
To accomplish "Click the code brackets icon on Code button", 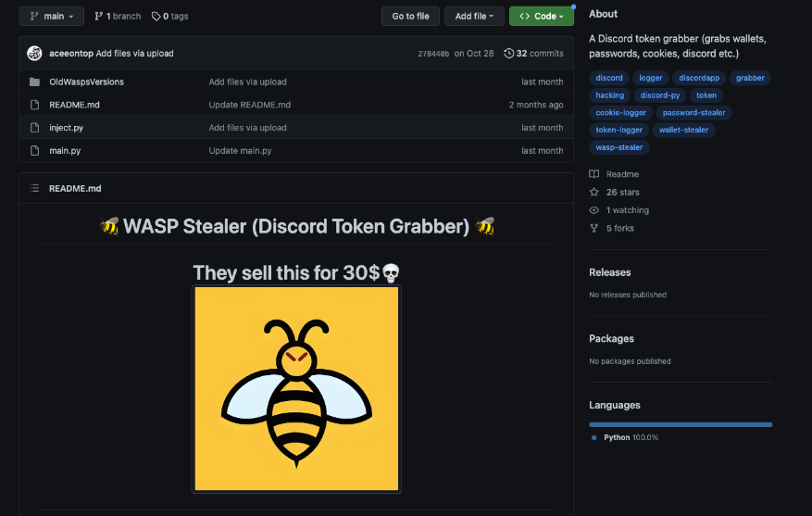I will (525, 16).
